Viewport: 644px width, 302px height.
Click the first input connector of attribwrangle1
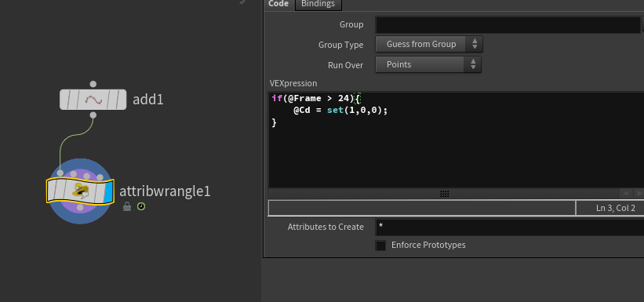[60, 173]
